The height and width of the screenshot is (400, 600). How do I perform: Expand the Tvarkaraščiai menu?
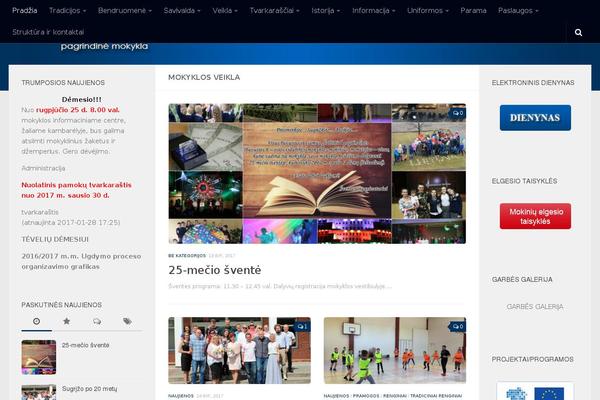click(x=274, y=11)
